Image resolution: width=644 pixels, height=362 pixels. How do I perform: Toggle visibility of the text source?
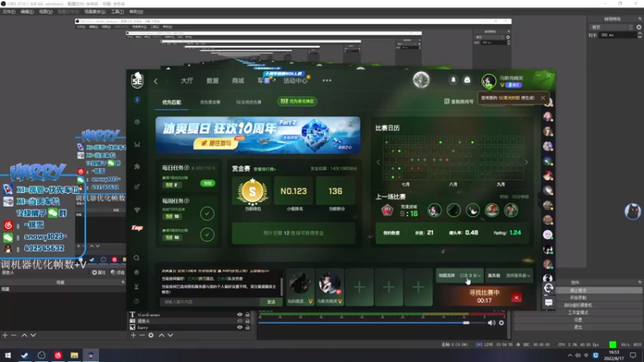tap(240, 315)
